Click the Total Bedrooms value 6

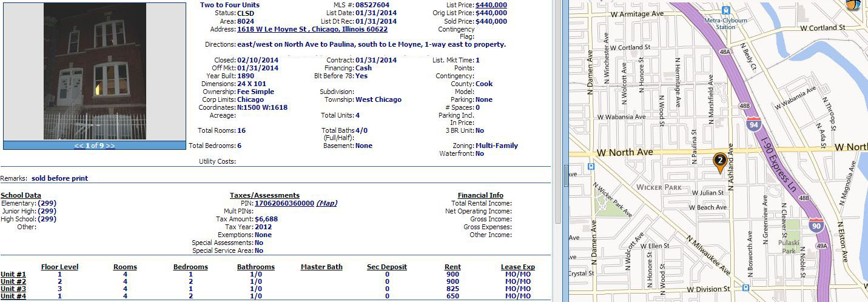(239, 146)
